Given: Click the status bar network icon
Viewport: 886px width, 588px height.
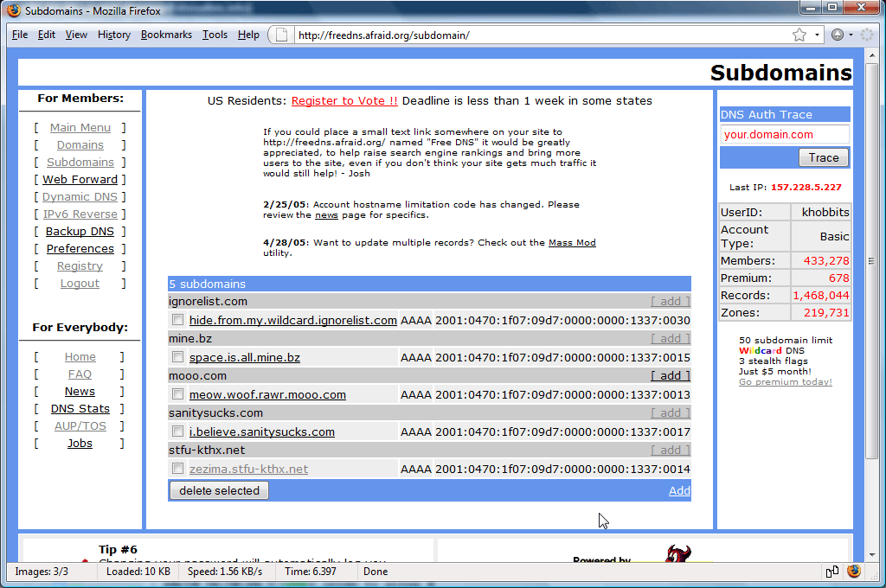Looking at the screenshot, I should (831, 572).
